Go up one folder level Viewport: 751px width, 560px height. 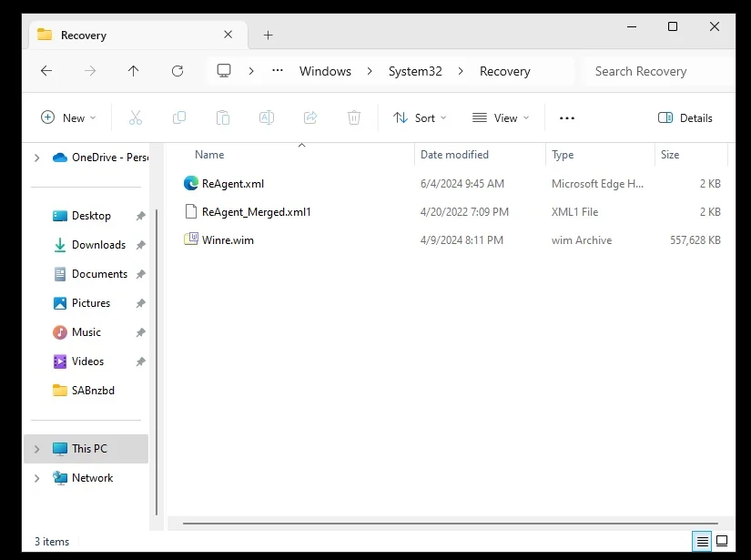(134, 71)
